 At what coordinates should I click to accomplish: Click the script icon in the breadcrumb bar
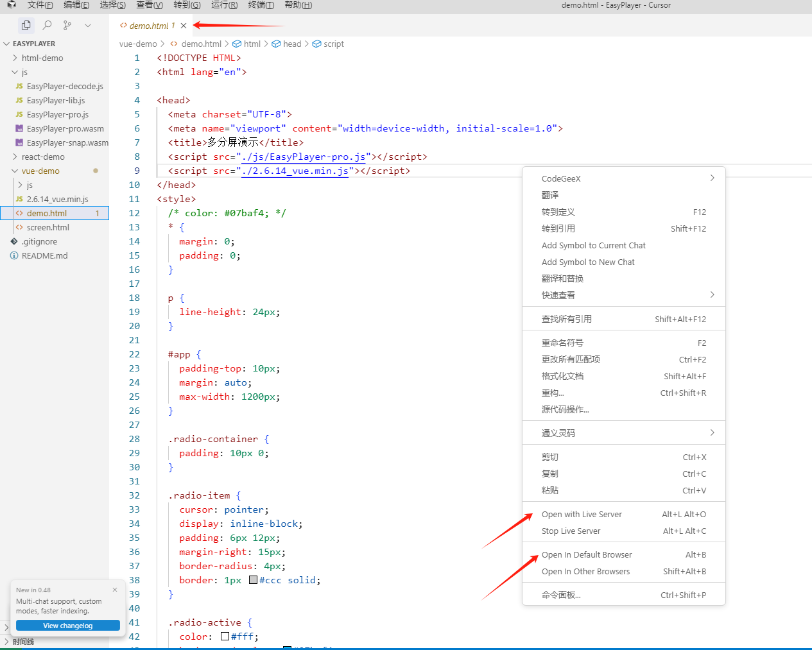click(x=316, y=44)
